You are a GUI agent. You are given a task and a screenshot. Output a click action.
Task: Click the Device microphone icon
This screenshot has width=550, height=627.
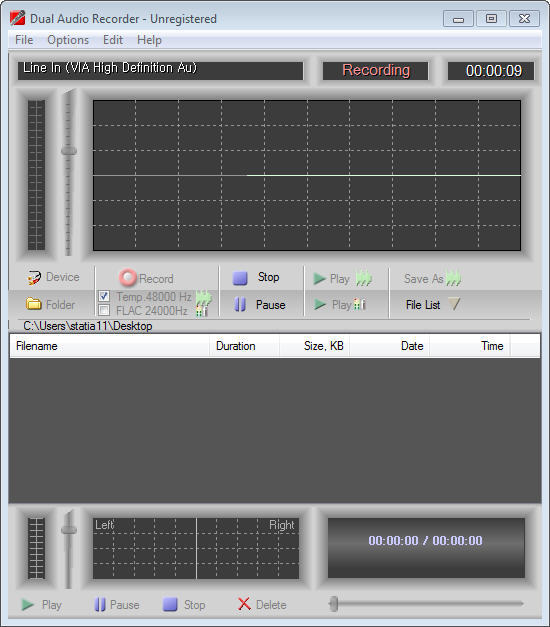pyautogui.click(x=34, y=278)
